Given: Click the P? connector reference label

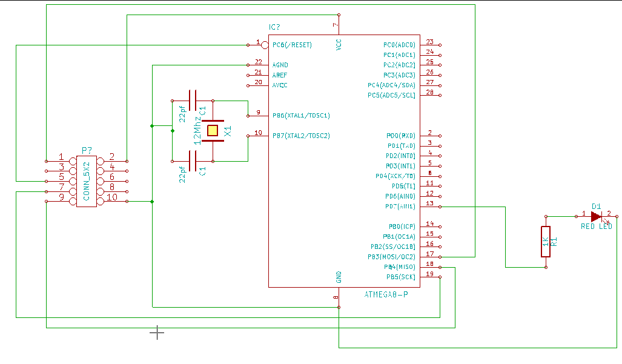Looking at the screenshot, I should (x=87, y=151).
